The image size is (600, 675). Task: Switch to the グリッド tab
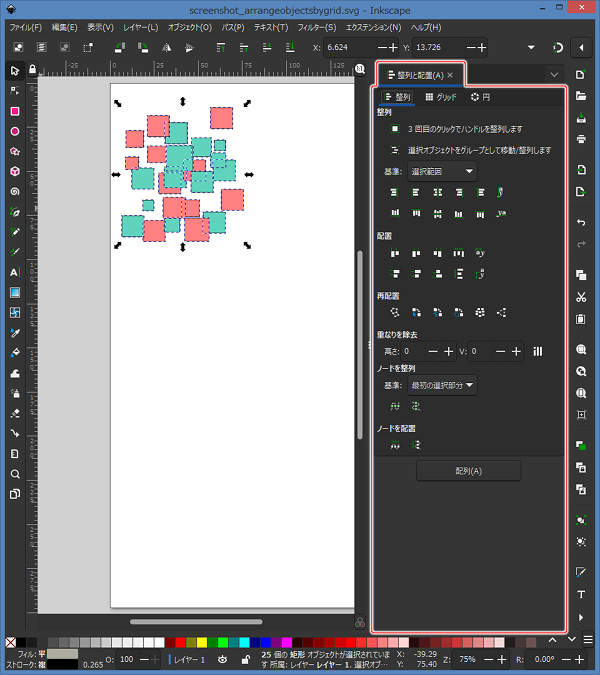[441, 97]
